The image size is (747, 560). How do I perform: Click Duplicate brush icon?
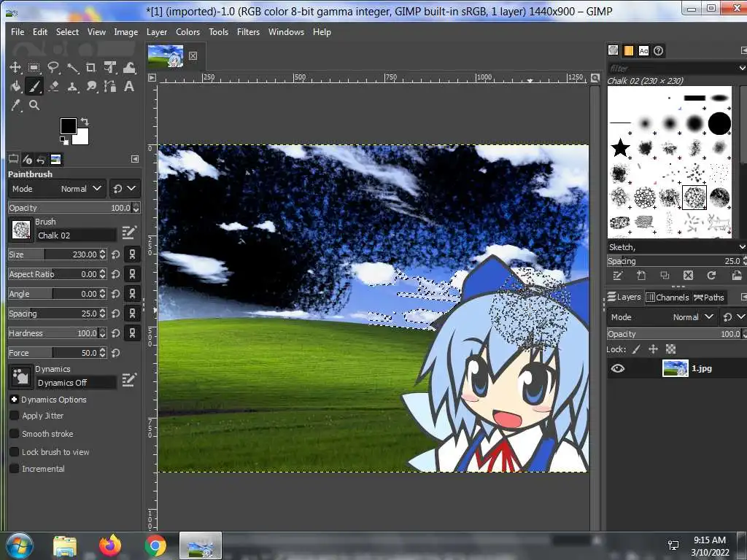pyautogui.click(x=665, y=275)
